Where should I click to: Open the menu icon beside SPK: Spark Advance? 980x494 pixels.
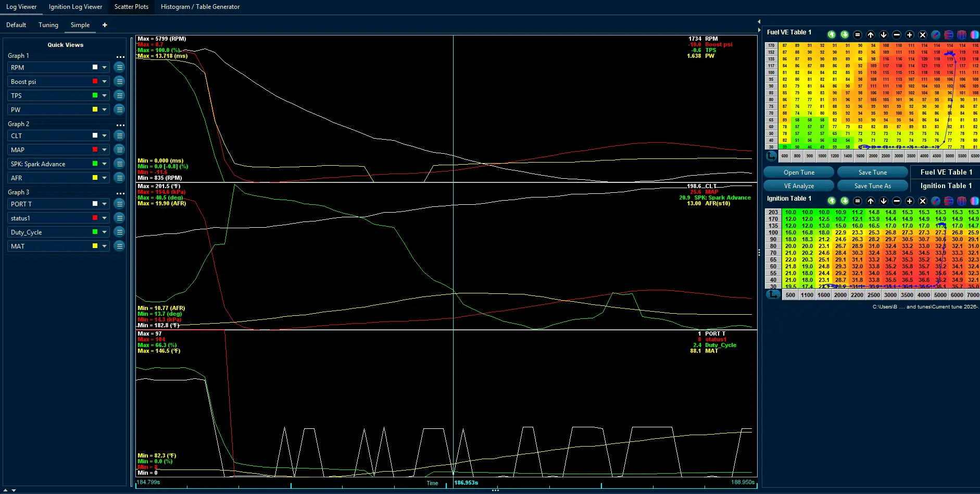[119, 164]
